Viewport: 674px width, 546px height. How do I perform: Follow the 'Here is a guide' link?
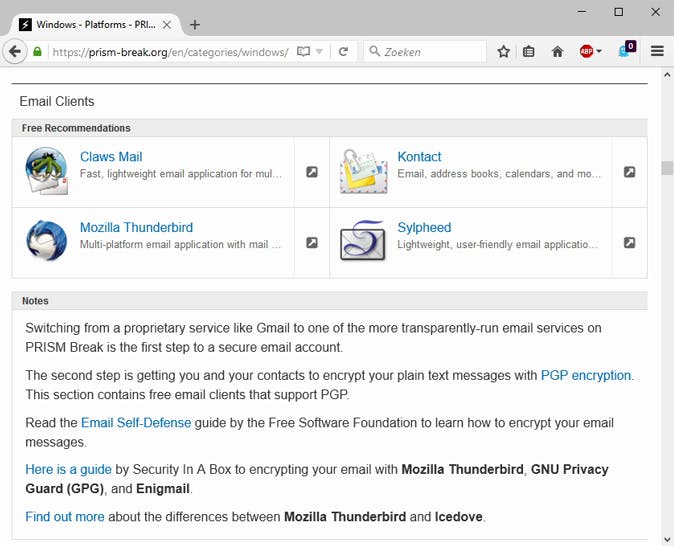point(68,469)
